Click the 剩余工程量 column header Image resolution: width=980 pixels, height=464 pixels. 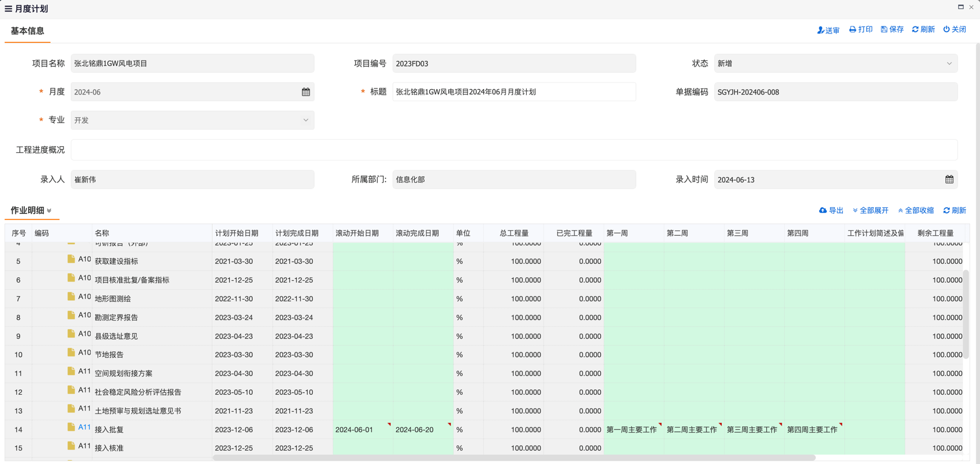(x=935, y=233)
